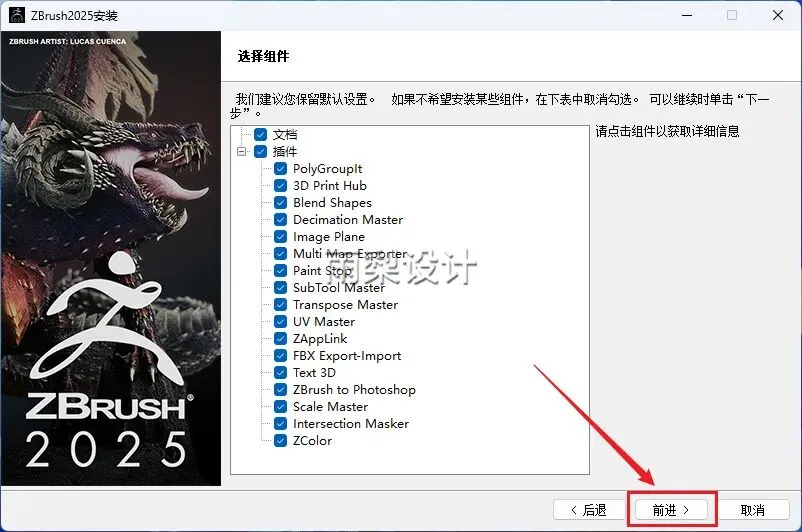Click the 后退 back button
802x532 pixels.
pos(589,510)
